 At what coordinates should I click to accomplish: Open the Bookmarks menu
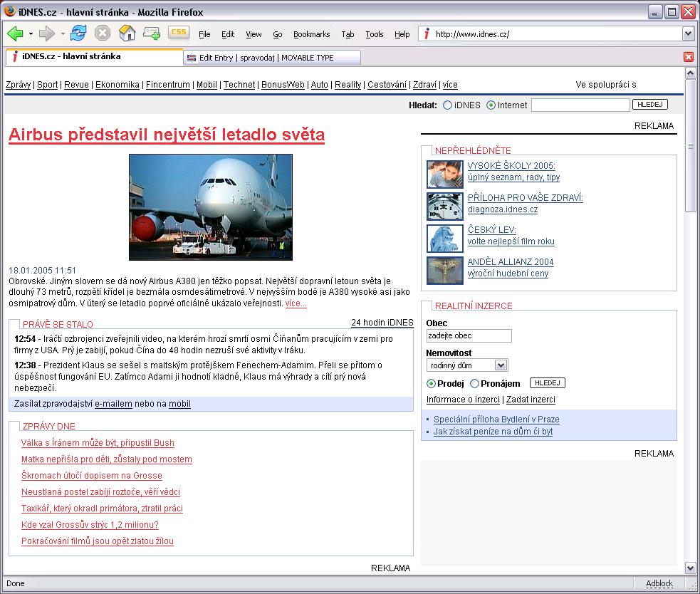point(312,34)
